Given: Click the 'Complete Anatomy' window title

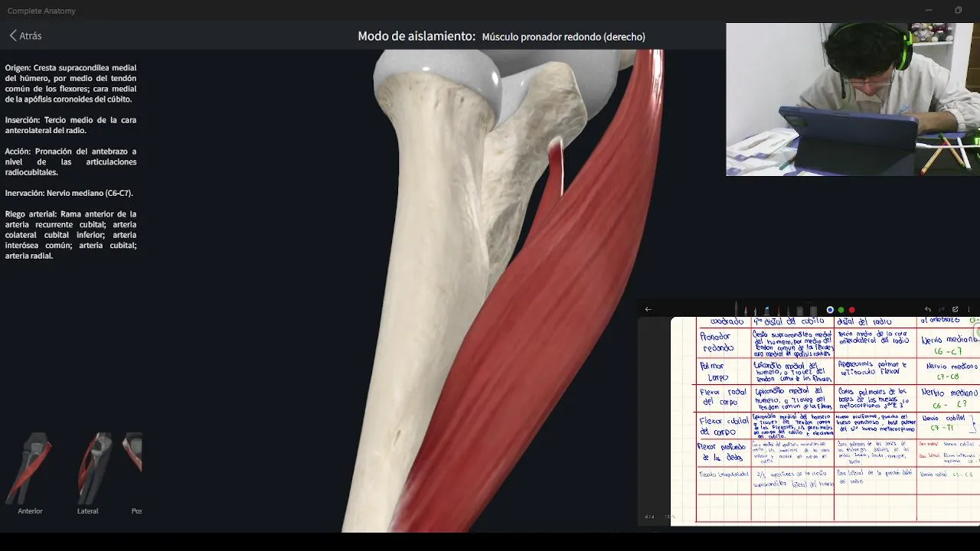Looking at the screenshot, I should [x=41, y=11].
